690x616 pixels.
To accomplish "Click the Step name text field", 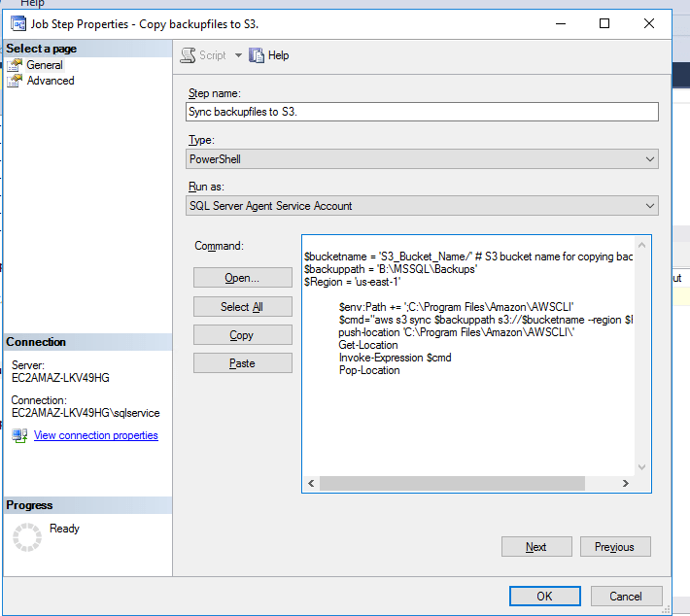I will [x=422, y=112].
